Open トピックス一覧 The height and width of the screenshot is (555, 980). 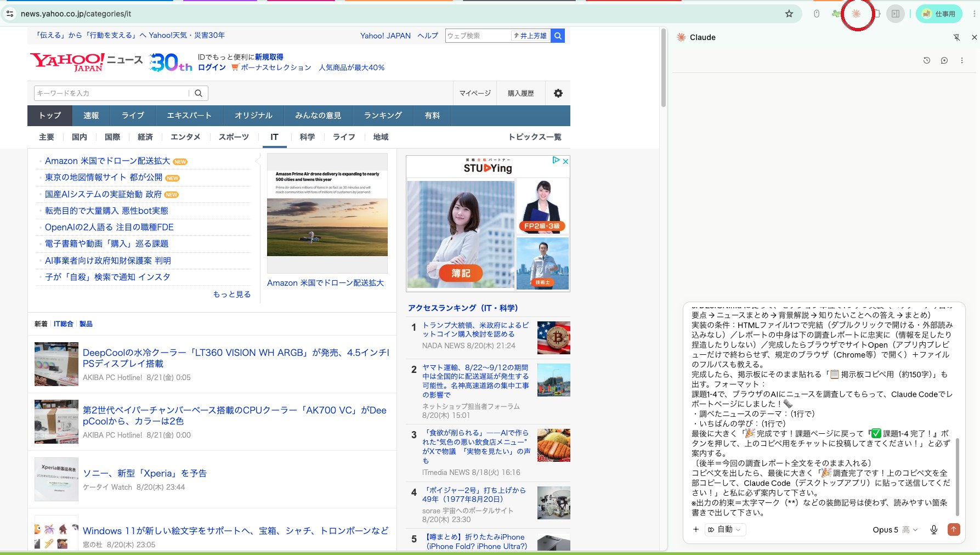(x=535, y=137)
